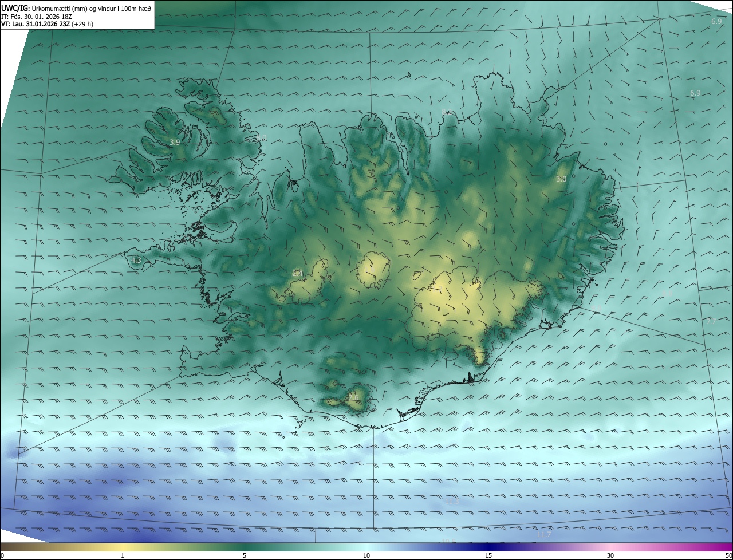
Task: Click the '30' tick label on the color scale
Action: (610, 556)
